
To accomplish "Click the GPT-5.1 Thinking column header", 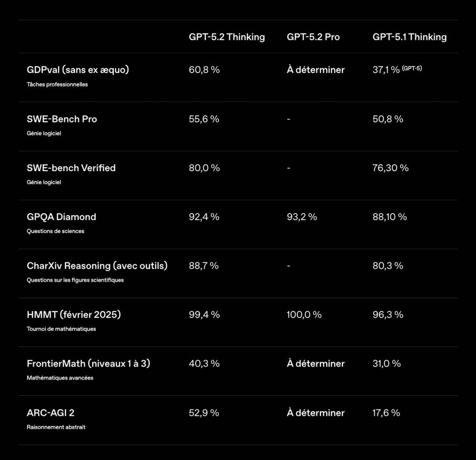I will tap(409, 37).
